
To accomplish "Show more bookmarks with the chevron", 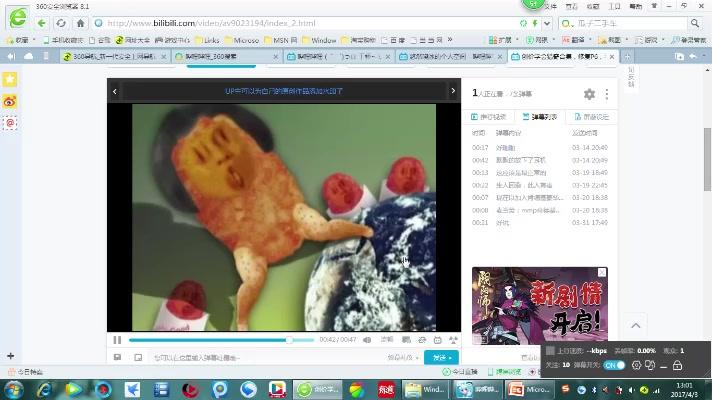I will (450, 40).
